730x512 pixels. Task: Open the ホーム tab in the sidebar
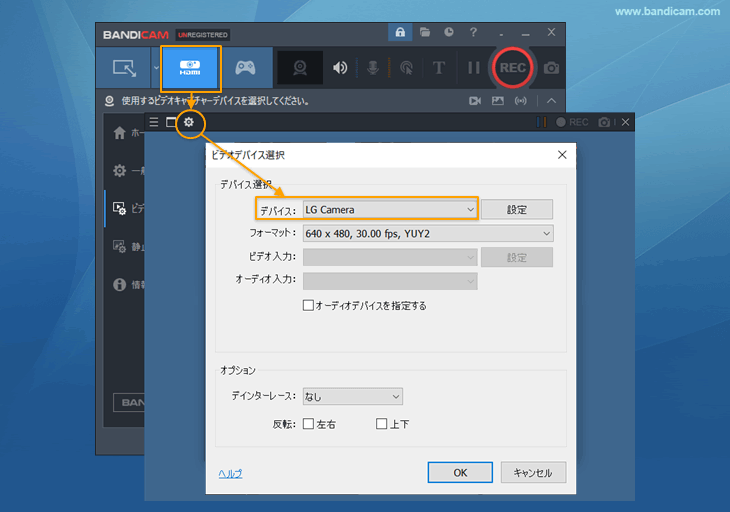pos(120,133)
